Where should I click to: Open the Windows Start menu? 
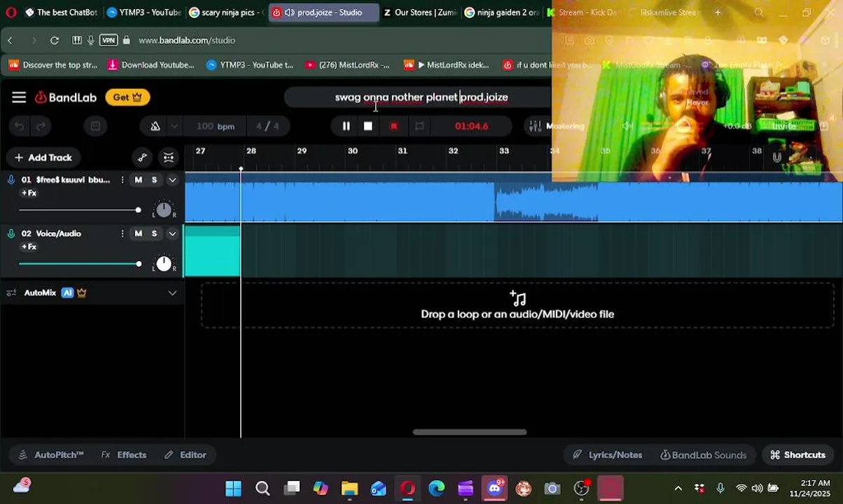[233, 489]
